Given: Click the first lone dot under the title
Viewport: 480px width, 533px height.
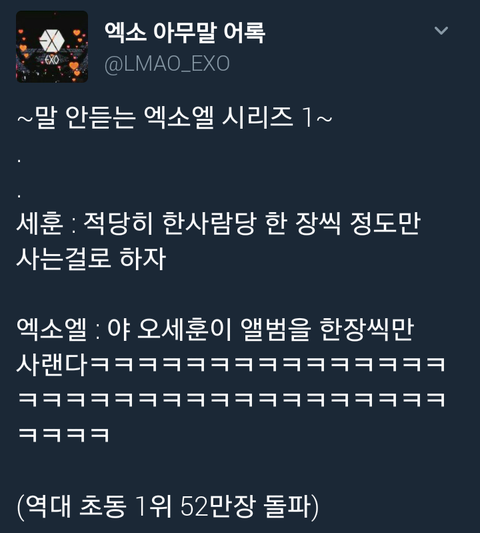Looking at the screenshot, I should click(x=19, y=161).
